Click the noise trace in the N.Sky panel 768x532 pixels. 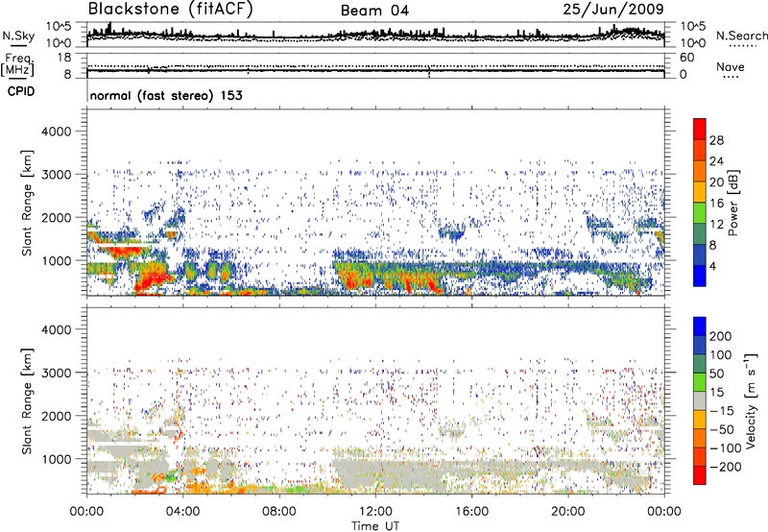click(375, 36)
